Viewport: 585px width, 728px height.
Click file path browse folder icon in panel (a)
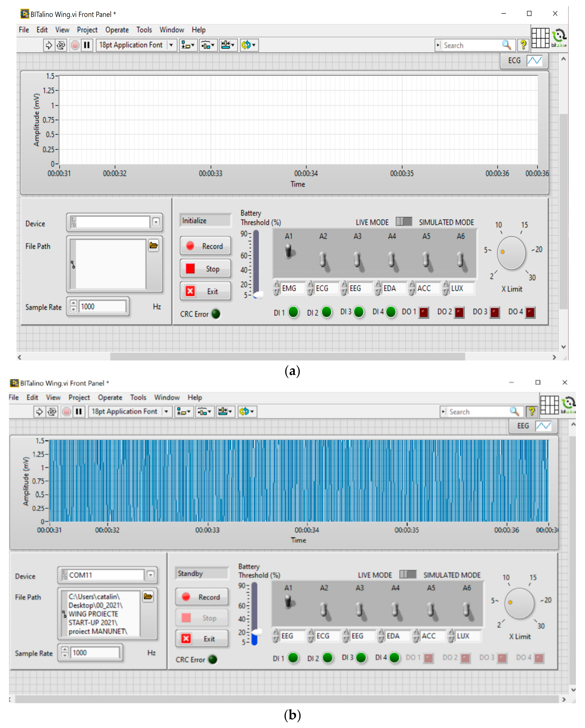point(154,245)
